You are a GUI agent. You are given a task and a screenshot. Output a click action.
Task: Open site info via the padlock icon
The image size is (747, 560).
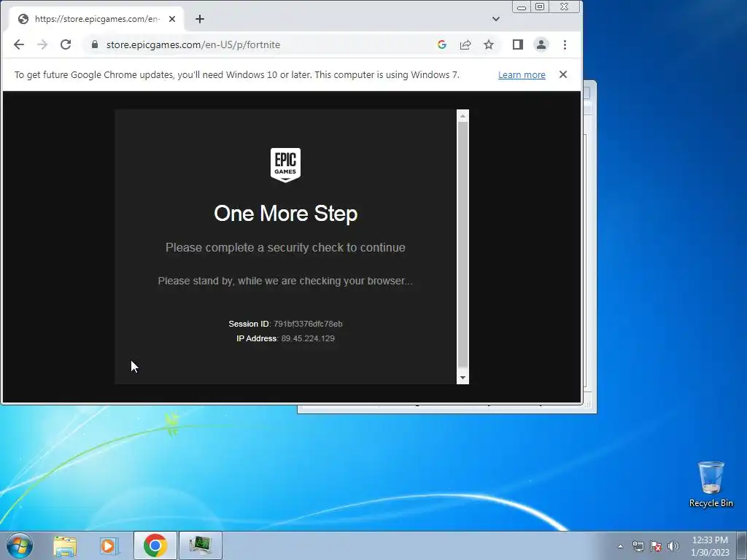(x=95, y=44)
